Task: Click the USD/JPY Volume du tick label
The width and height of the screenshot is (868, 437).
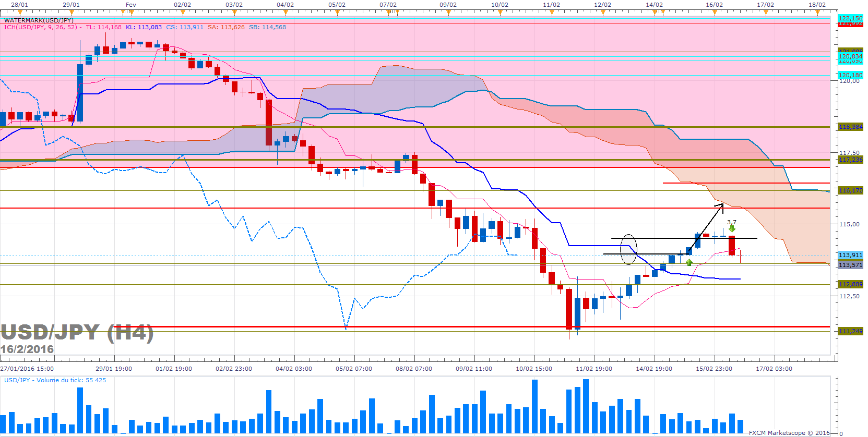Action: coord(55,380)
